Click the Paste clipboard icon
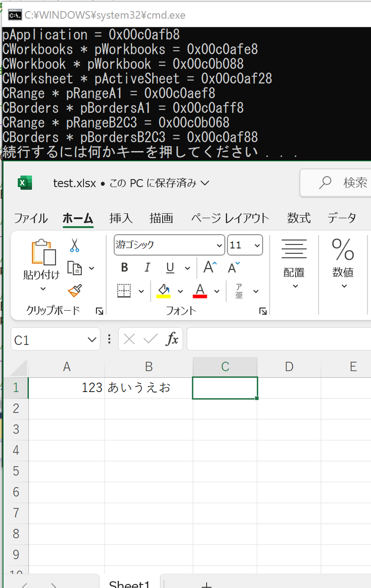The width and height of the screenshot is (371, 588). pos(43,252)
